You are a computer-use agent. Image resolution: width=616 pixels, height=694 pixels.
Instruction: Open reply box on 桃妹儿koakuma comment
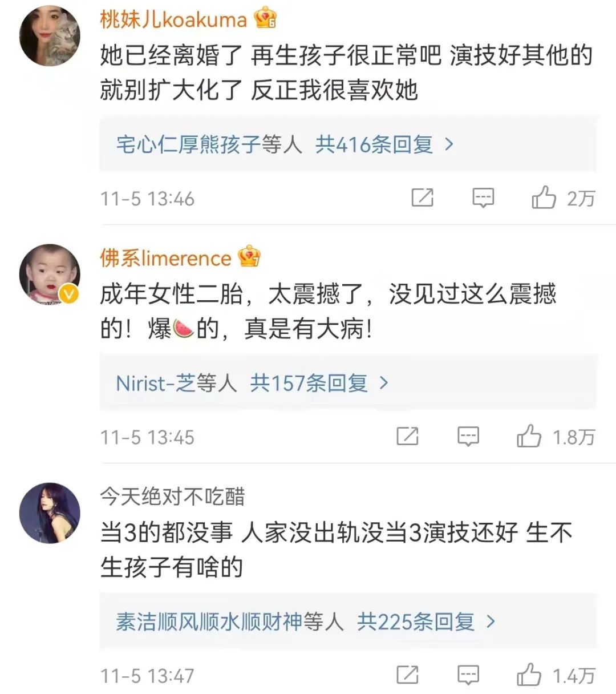point(483,197)
